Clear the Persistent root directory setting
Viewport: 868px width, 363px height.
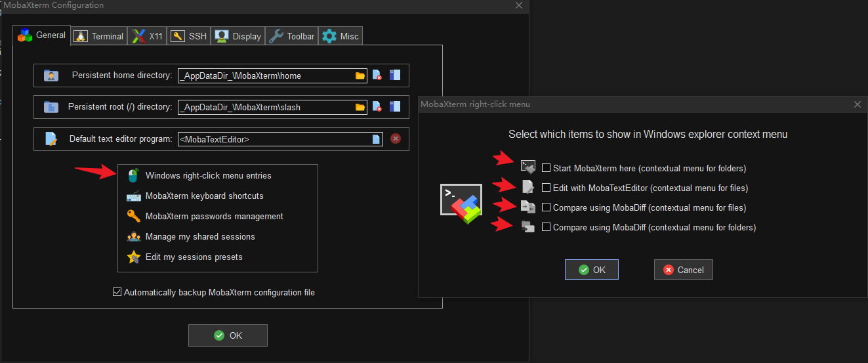[x=377, y=106]
